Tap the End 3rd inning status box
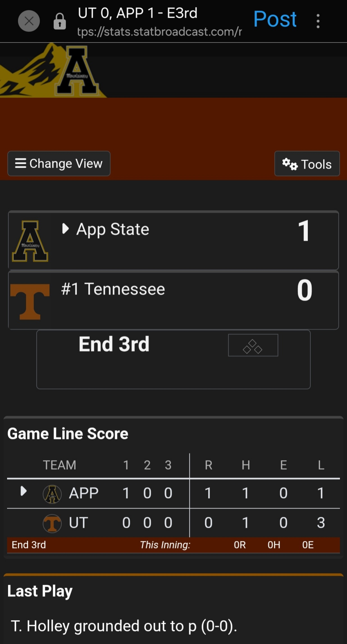The height and width of the screenshot is (644, 347). (x=114, y=344)
